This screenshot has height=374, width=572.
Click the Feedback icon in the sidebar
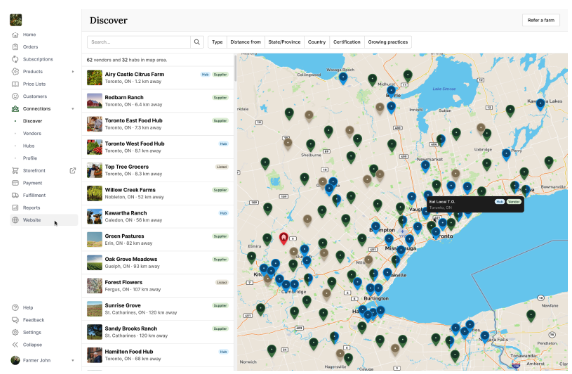click(x=15, y=320)
